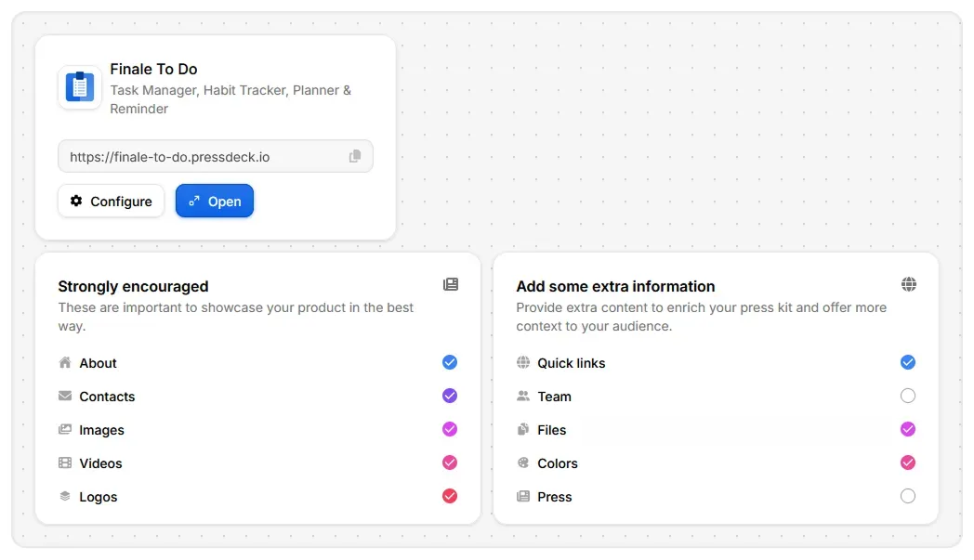This screenshot has height=560, width=974.
Task: Toggle the purple Contacts checkmark
Action: click(450, 396)
